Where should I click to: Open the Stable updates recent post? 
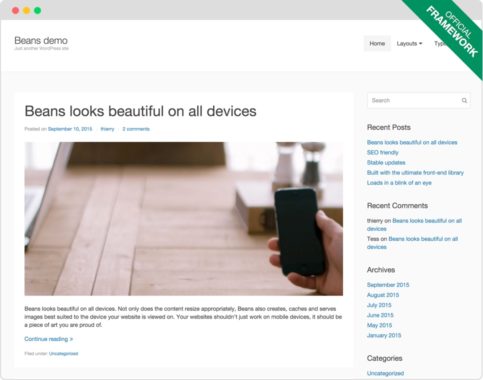pos(386,163)
